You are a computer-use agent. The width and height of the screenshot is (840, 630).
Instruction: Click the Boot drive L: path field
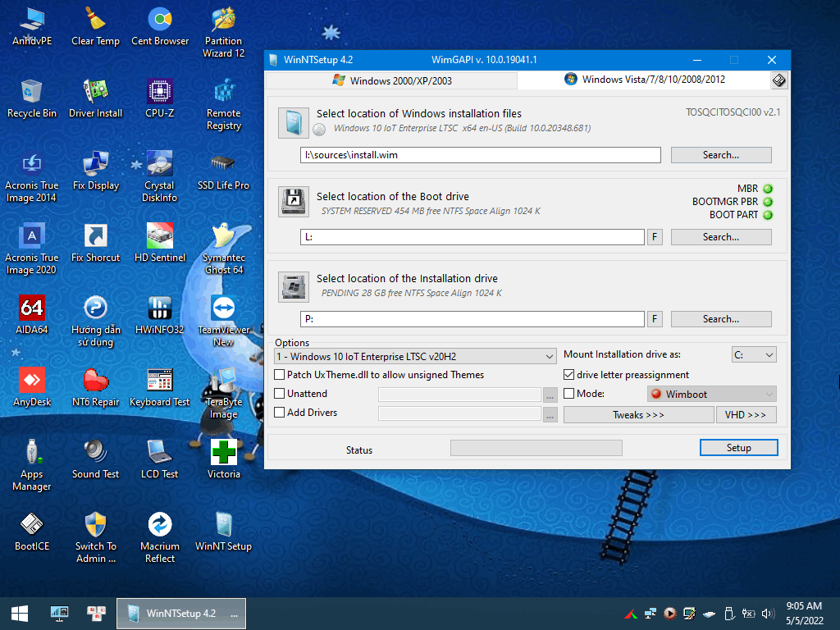(x=472, y=237)
